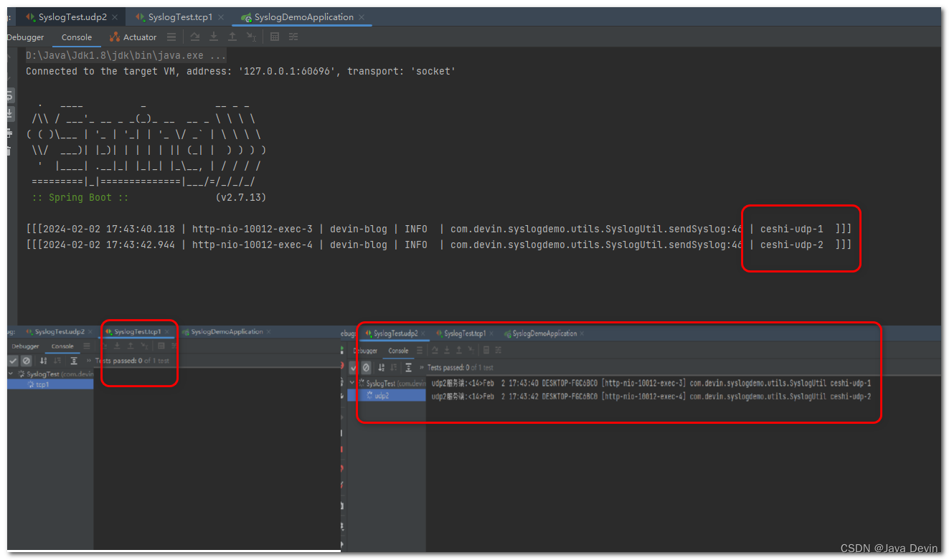The height and width of the screenshot is (560, 949).
Task: Toggle the Show Passed checkmark filter in tcp1 panel
Action: coord(13,361)
